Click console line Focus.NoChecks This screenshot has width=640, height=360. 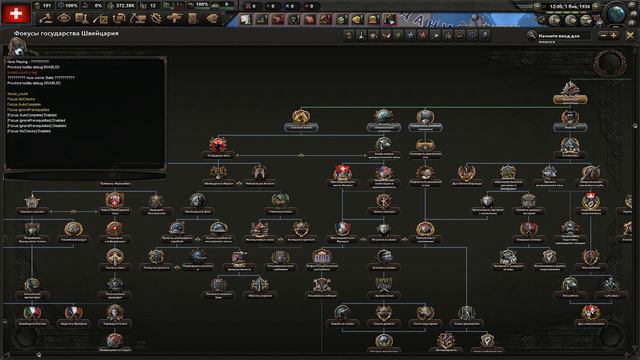pos(21,99)
